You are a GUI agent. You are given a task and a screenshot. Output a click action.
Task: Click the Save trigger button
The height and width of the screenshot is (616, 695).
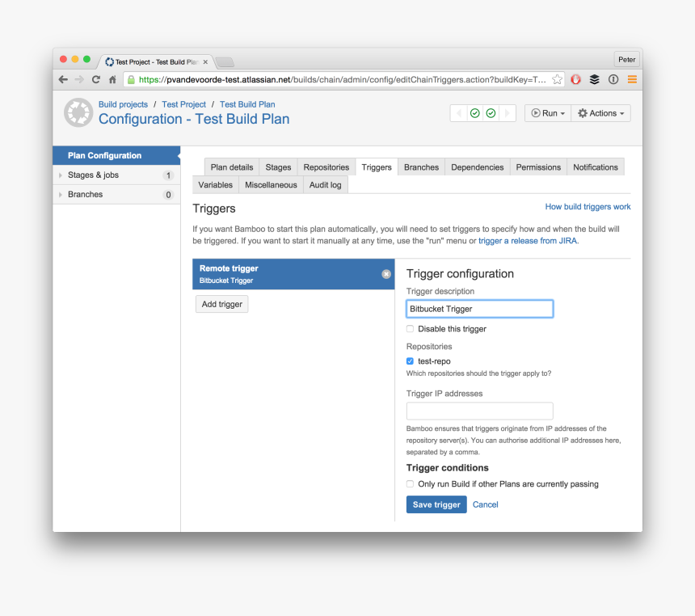[436, 504]
